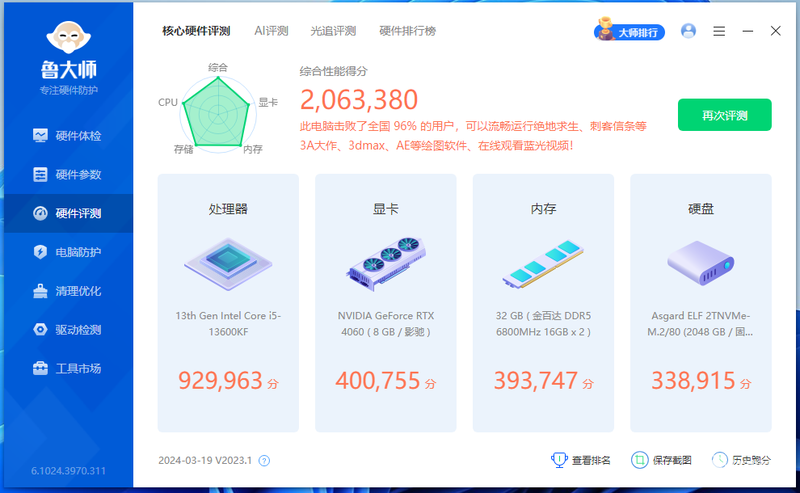
Task: Switch to the AI评测 tab
Action: pyautogui.click(x=271, y=31)
